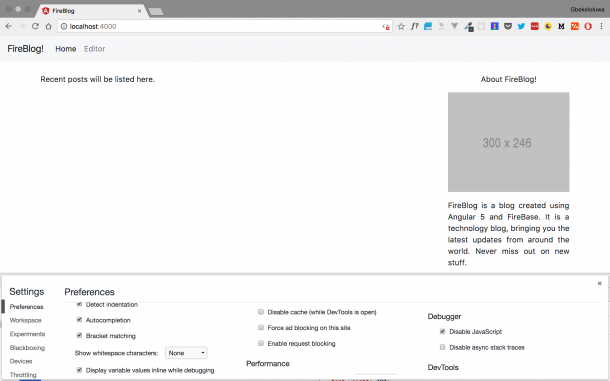Image resolution: width=610 pixels, height=381 pixels.
Task: Click the Home nav link
Action: [x=66, y=49]
